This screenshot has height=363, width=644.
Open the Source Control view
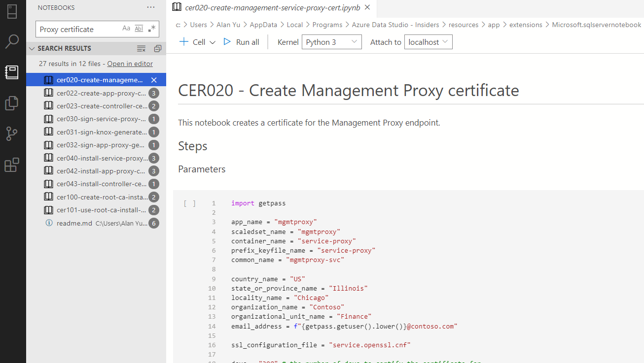coord(12,133)
